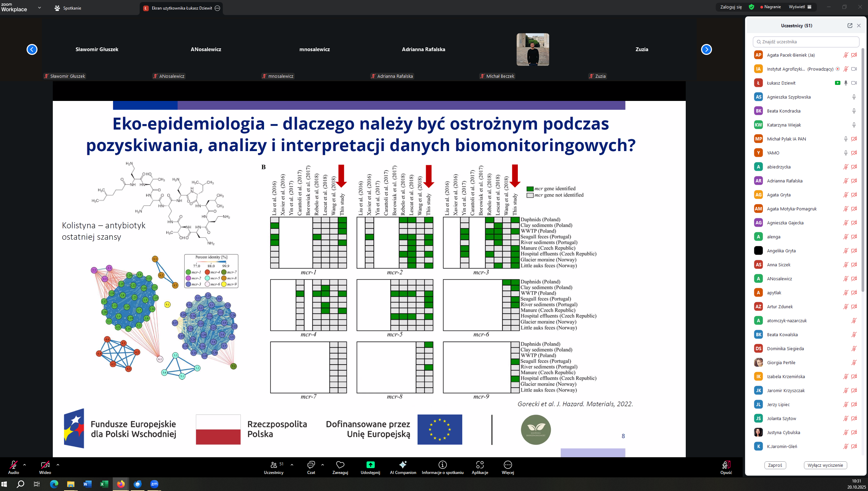Click the Wyłącz wyciszenie button
The image size is (868, 491).
pyautogui.click(x=825, y=465)
